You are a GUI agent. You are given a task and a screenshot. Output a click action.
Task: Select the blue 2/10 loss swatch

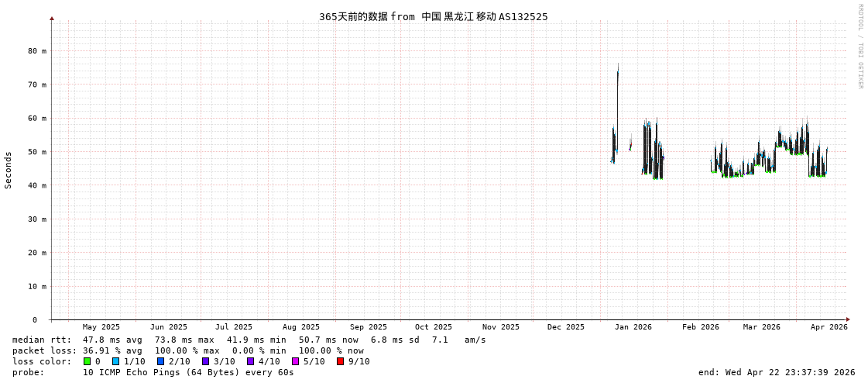click(160, 361)
